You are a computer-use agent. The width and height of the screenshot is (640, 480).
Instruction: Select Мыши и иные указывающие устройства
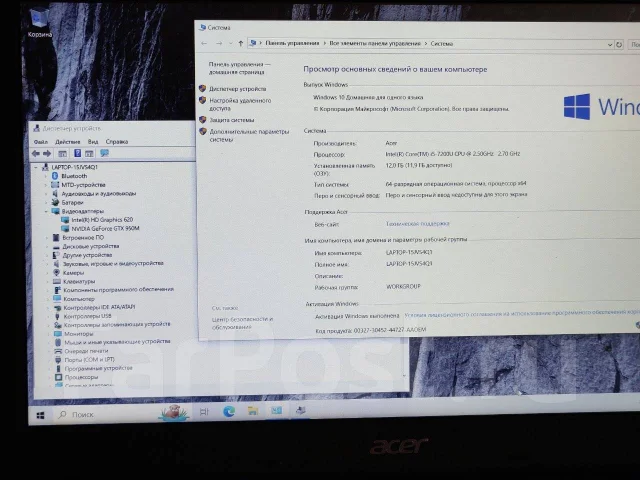click(117, 342)
